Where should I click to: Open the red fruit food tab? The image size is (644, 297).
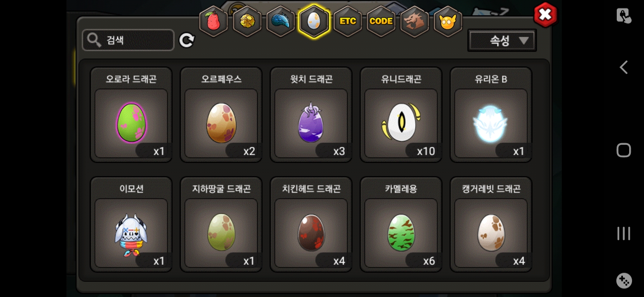213,21
